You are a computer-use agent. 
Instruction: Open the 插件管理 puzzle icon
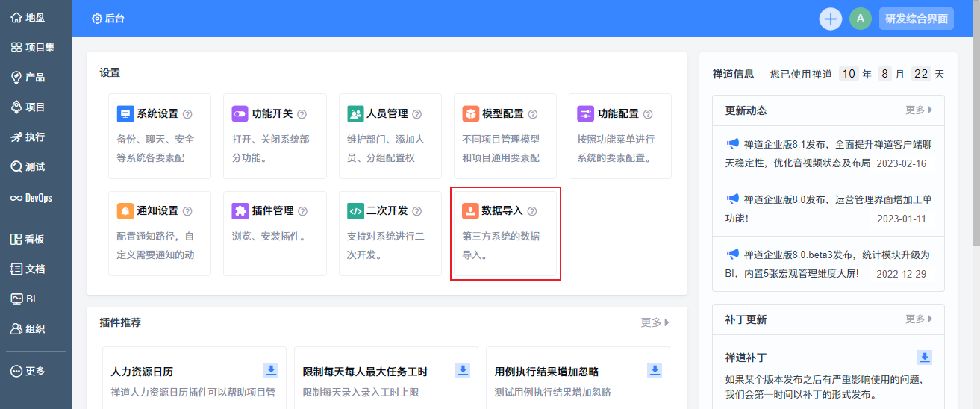coord(240,211)
